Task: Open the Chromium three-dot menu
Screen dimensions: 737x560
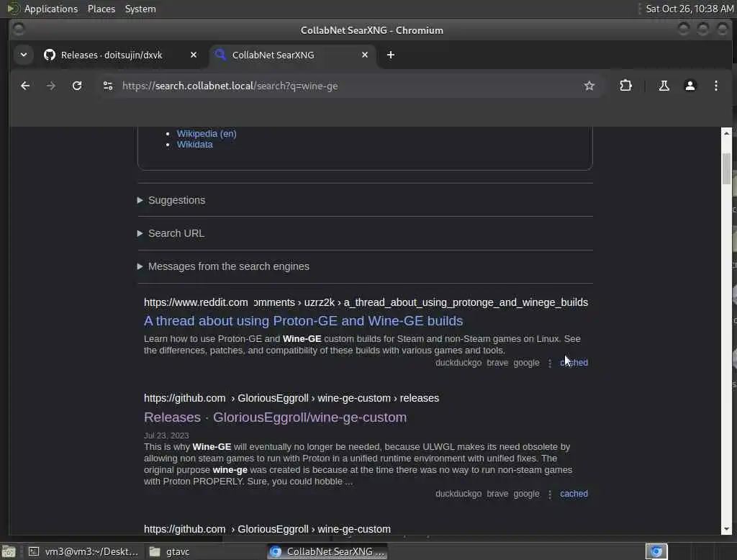Action: pos(716,86)
